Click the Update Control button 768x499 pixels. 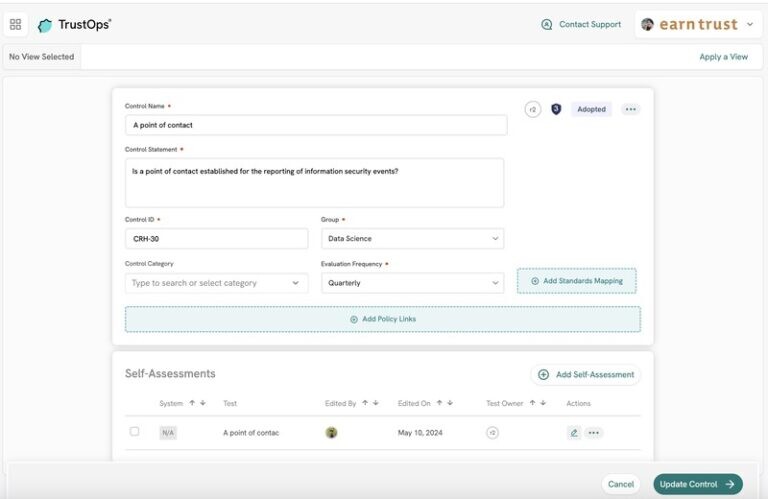tap(697, 484)
